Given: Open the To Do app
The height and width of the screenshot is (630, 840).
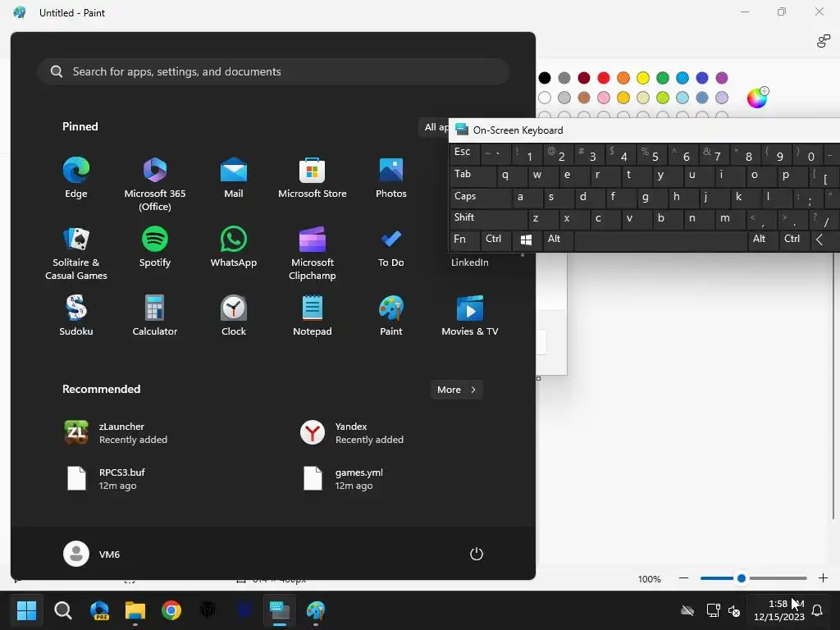Looking at the screenshot, I should (x=391, y=247).
